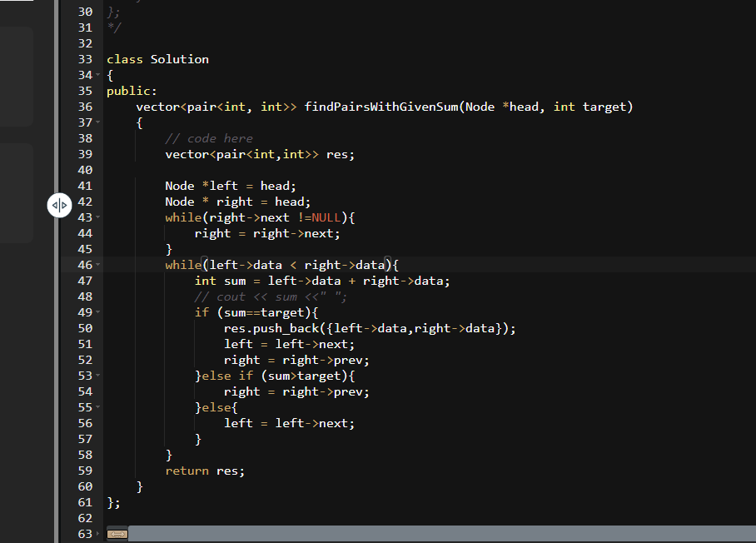Collapse code fold arrow at line 46

(98, 265)
